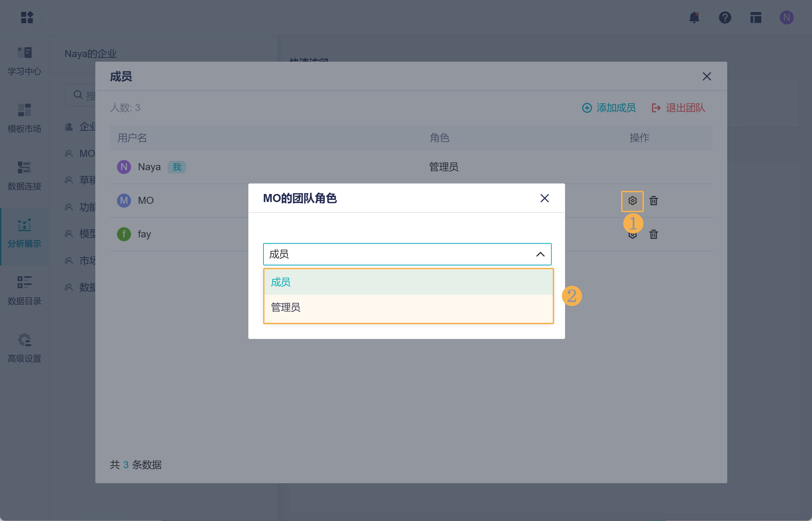Click the dropdown chevron arrow
This screenshot has height=521, width=812.
(540, 254)
